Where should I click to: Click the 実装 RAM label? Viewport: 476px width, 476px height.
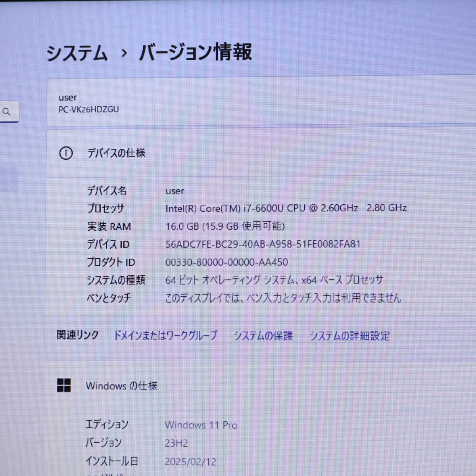(x=109, y=226)
